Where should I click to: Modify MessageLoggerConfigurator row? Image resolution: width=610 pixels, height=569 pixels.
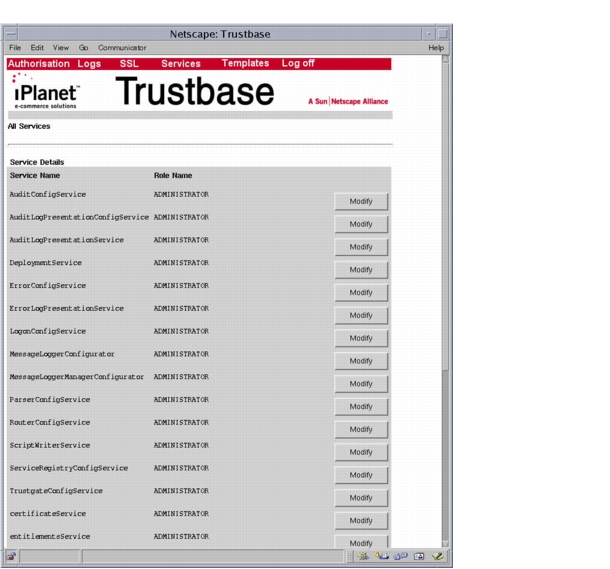pos(361,361)
